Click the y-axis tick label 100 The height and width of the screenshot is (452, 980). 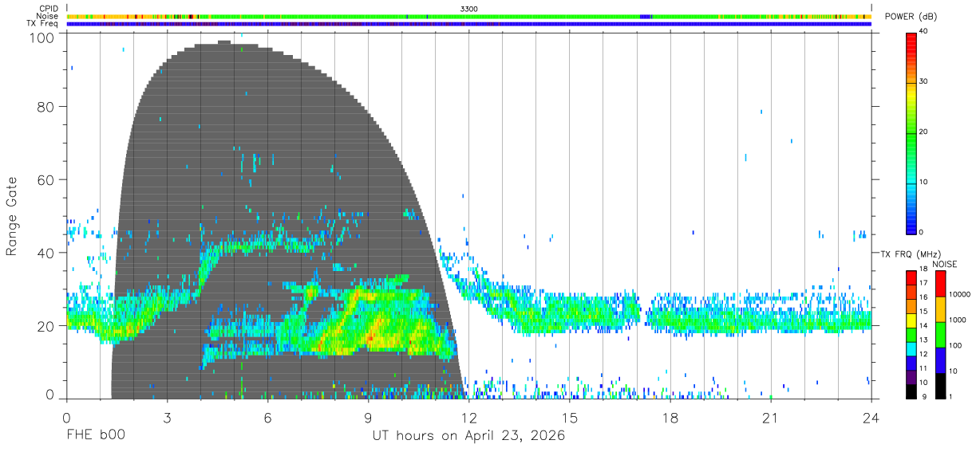coord(44,37)
